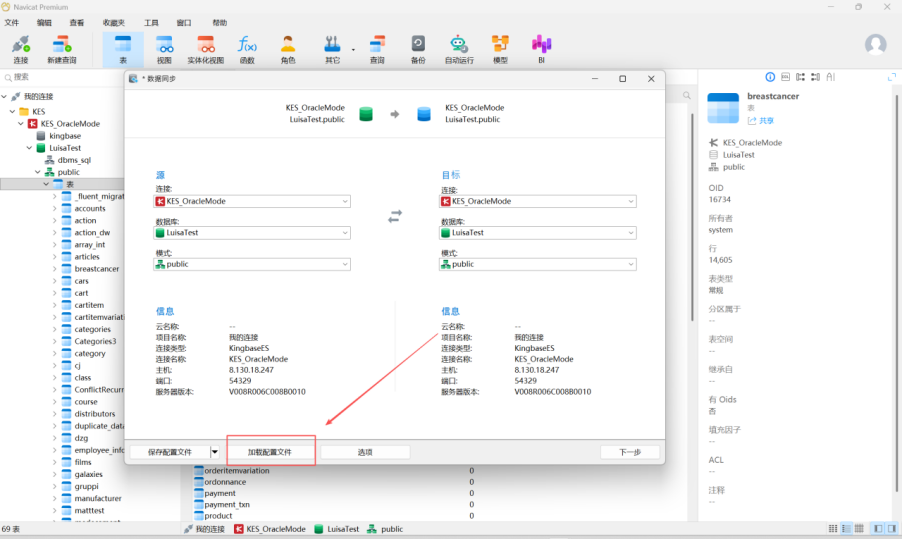Toggle the left navigation pane visibility

pos(877,528)
